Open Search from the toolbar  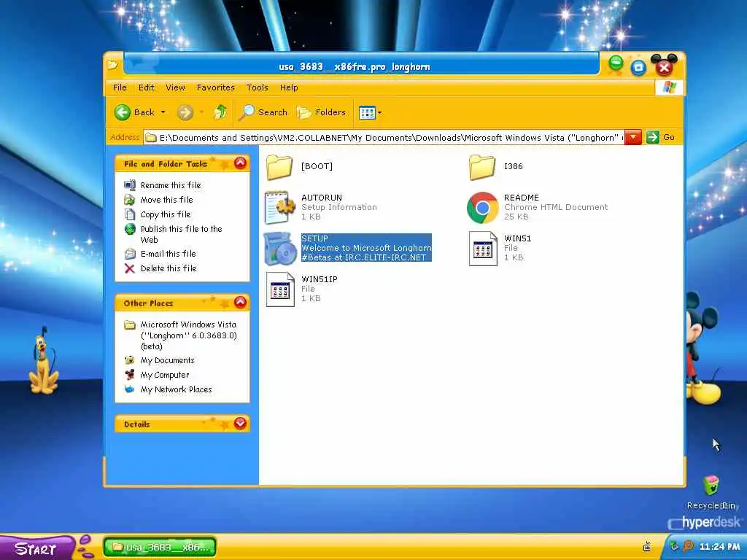coord(263,112)
